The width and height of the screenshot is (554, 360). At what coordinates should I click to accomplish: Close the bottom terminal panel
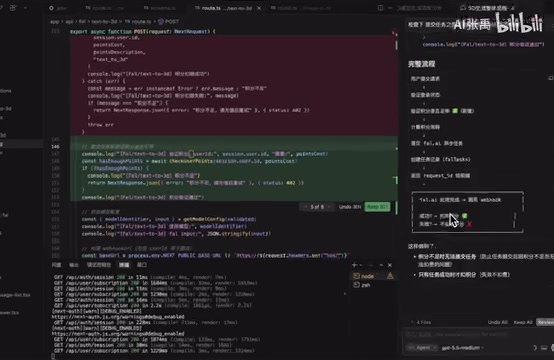[390, 265]
